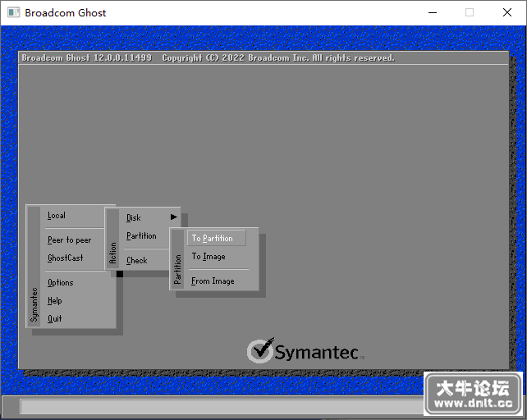The image size is (527, 420).
Task: Choose the Check action entry
Action: click(137, 260)
